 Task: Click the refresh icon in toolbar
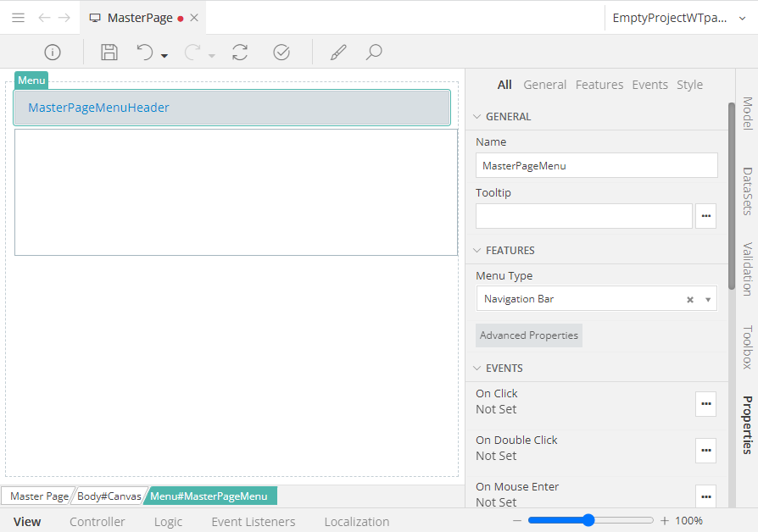click(240, 53)
